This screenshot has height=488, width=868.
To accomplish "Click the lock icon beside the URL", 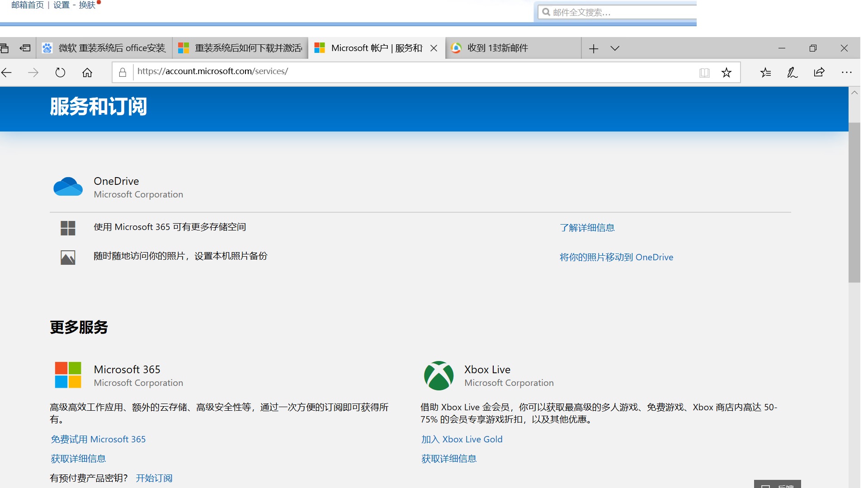I will coord(123,72).
